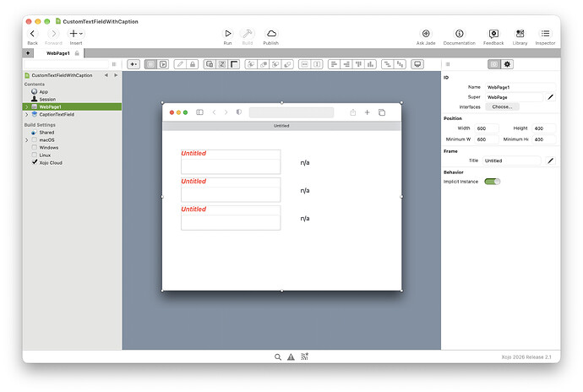Click the messages feed icon in bottom bar
The height and width of the screenshot is (392, 583).
point(304,357)
